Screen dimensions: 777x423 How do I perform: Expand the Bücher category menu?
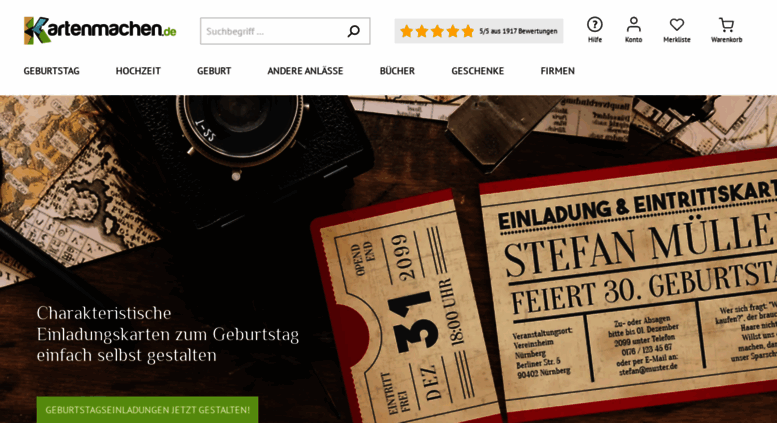tap(397, 71)
